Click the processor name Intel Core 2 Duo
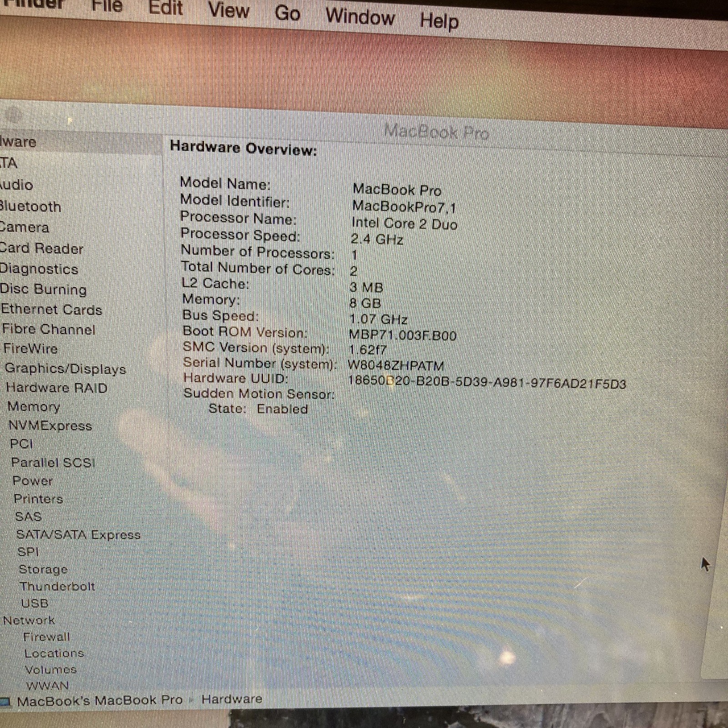Viewport: 728px width, 728px height. coord(404,223)
